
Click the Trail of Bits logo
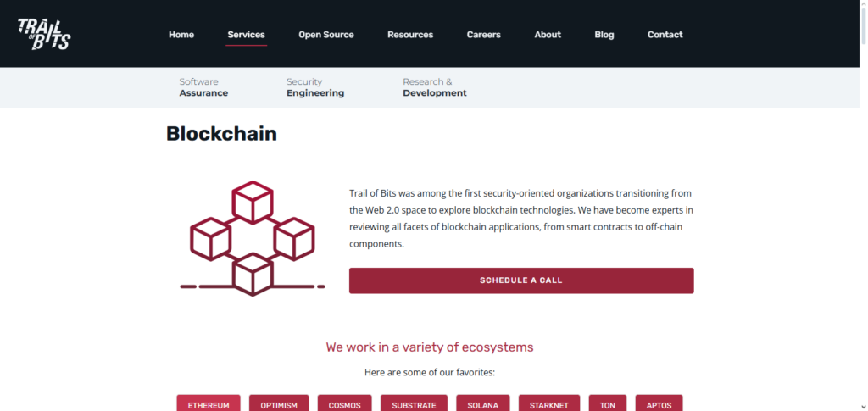click(44, 34)
